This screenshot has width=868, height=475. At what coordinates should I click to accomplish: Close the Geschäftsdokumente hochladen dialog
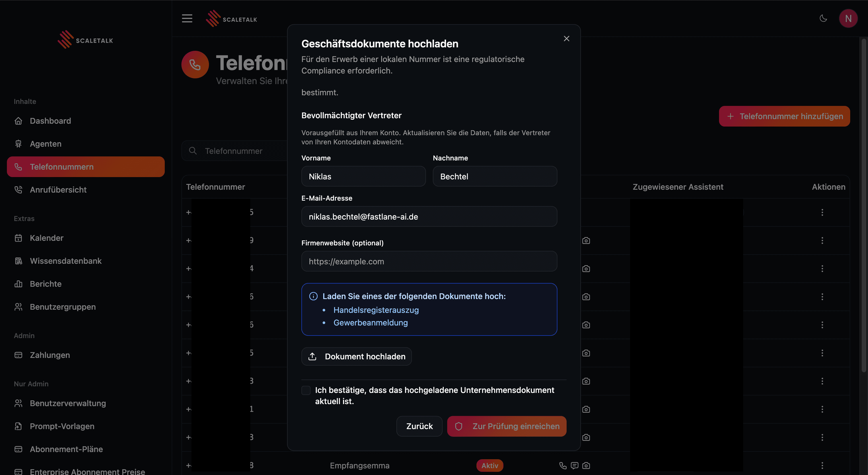click(x=566, y=39)
